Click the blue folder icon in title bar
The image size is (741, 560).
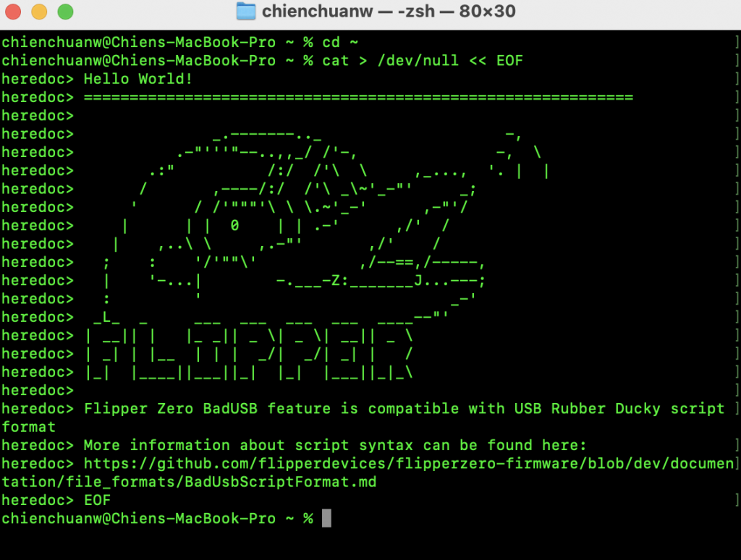pyautogui.click(x=246, y=11)
